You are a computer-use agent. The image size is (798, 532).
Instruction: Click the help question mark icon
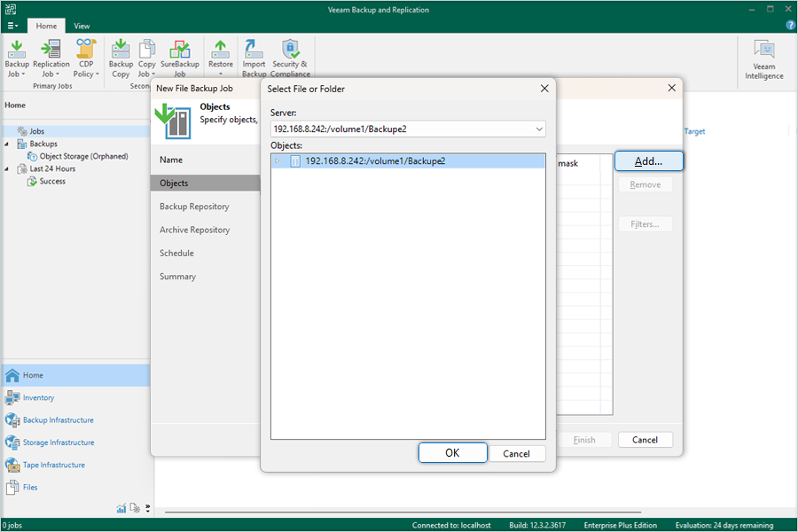[x=791, y=25]
